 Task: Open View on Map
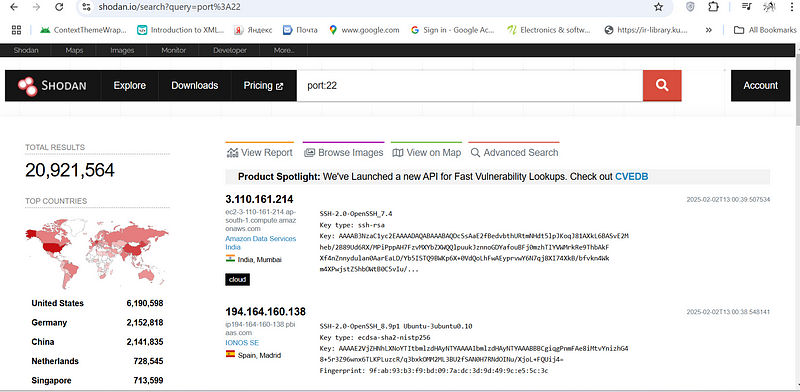(x=427, y=152)
